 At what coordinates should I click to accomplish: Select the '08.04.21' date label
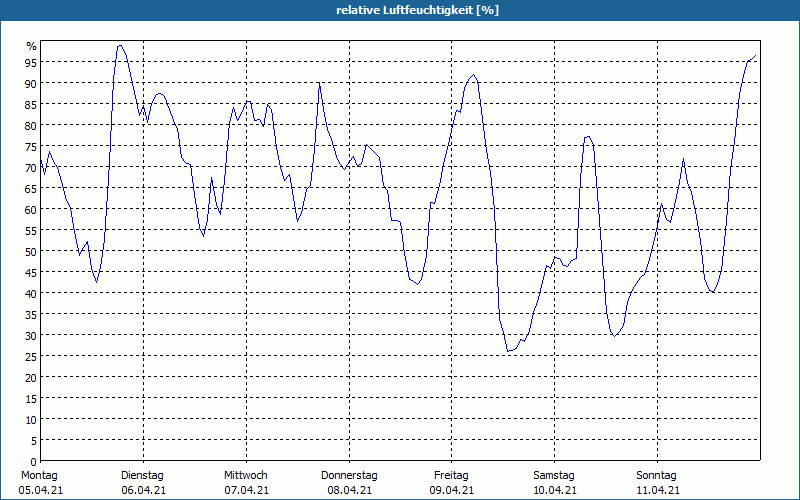(x=349, y=491)
